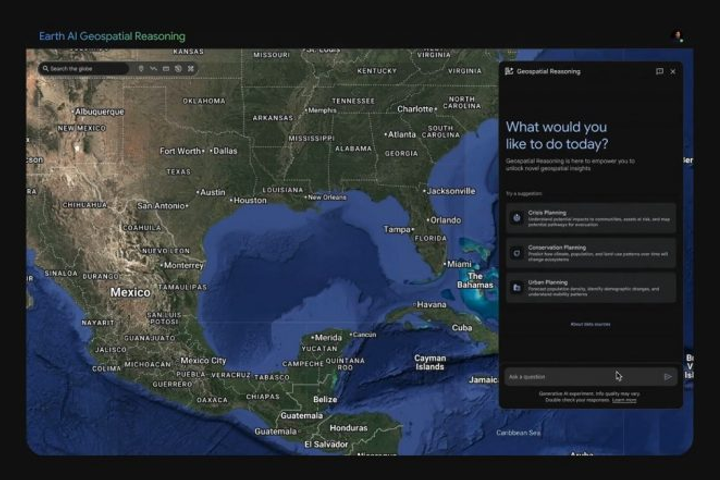Screen dimensions: 720x480
Task: Click the Atlanta city label
Action: [x=400, y=135]
